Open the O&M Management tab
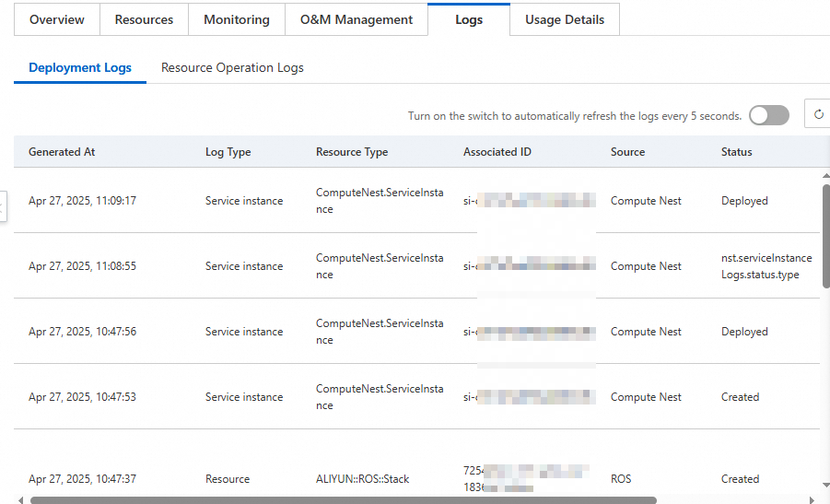 pyautogui.click(x=357, y=19)
